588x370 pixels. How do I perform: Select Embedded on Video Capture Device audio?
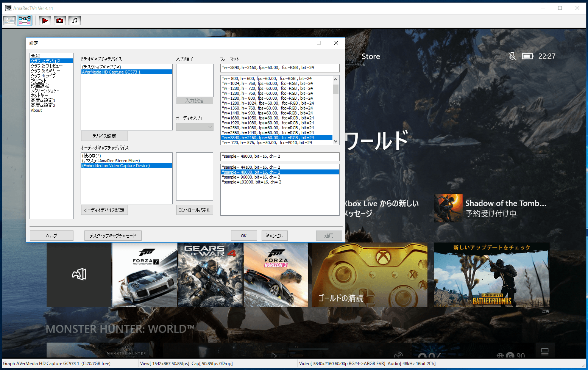click(x=126, y=166)
